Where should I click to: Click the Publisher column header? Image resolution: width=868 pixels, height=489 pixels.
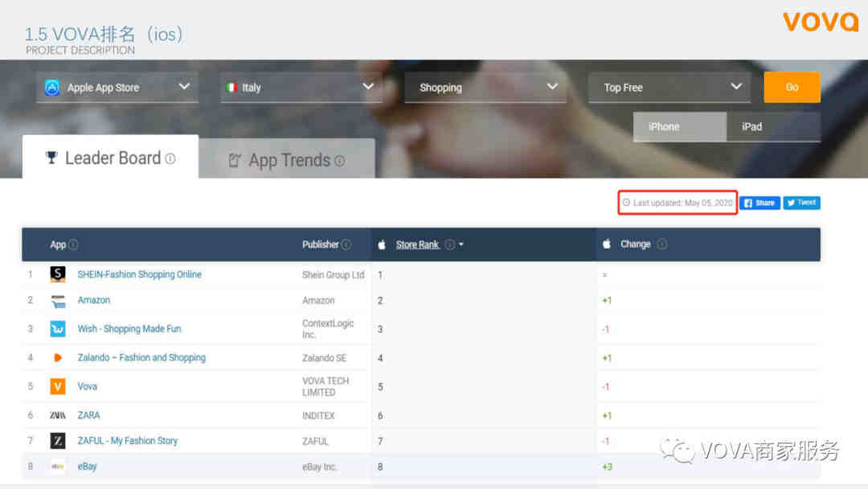(321, 244)
